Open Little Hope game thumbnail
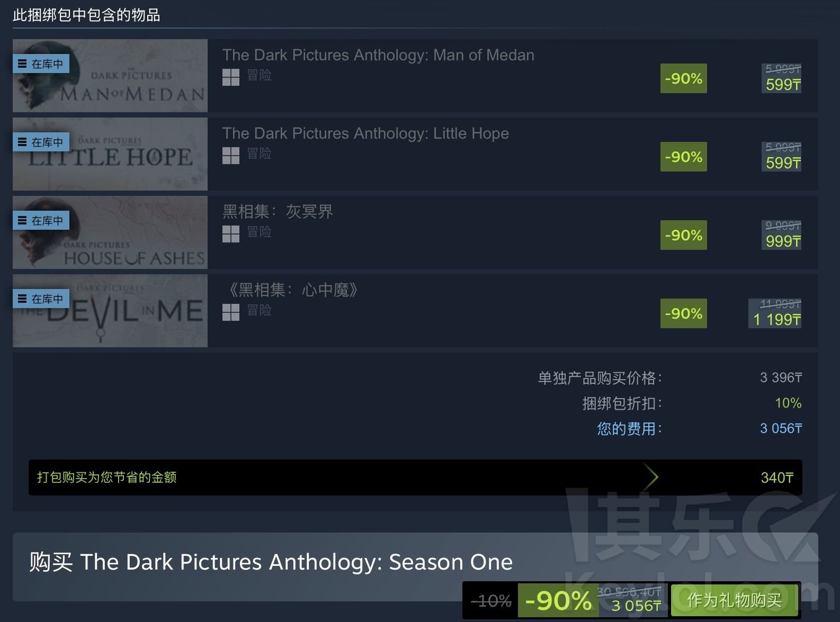This screenshot has height=622, width=840. (x=110, y=154)
